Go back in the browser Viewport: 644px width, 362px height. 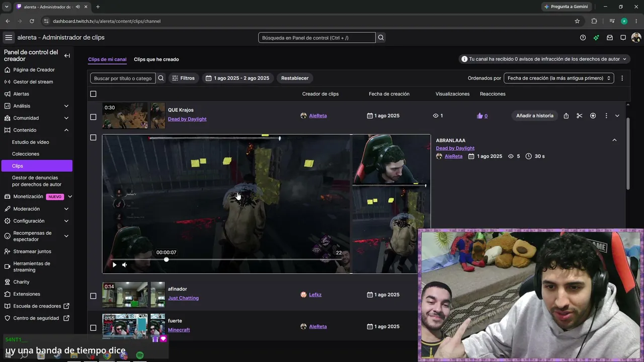[8, 21]
